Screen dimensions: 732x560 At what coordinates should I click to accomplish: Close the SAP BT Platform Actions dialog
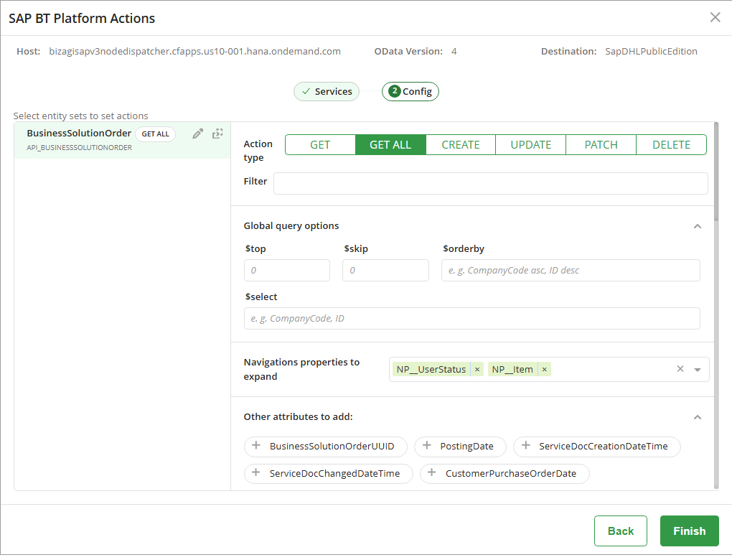pyautogui.click(x=715, y=18)
